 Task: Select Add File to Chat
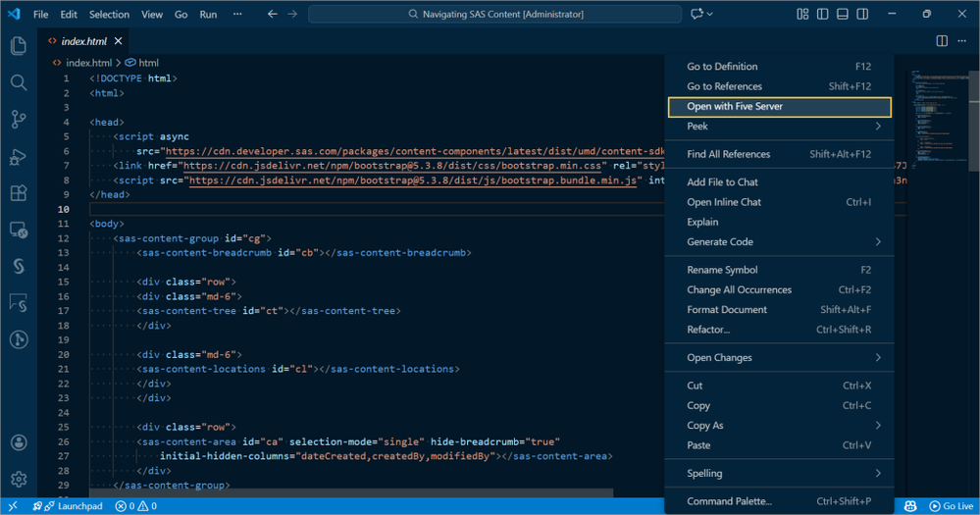(779, 181)
